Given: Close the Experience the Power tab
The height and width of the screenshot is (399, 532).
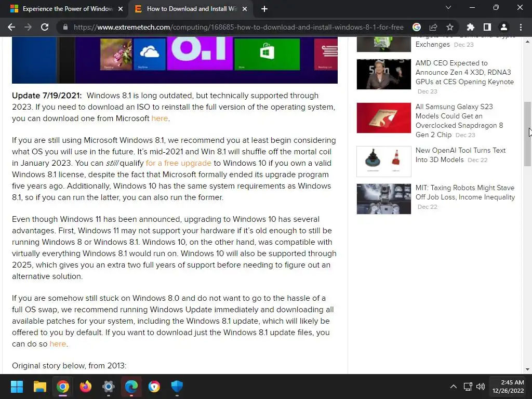Looking at the screenshot, I should tap(121, 9).
